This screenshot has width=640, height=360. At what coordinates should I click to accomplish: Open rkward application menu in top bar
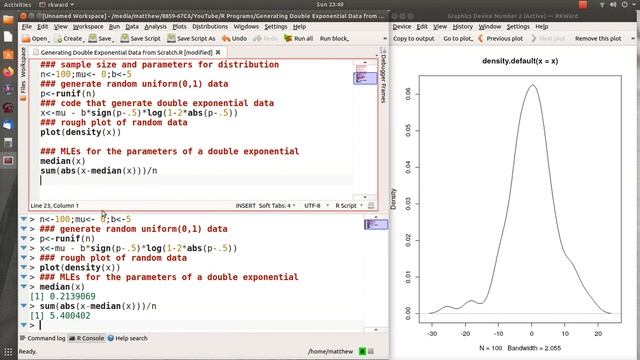coord(57,4)
